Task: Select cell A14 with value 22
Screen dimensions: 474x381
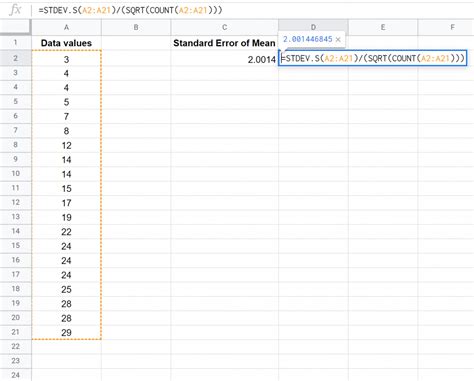Action: pos(66,232)
